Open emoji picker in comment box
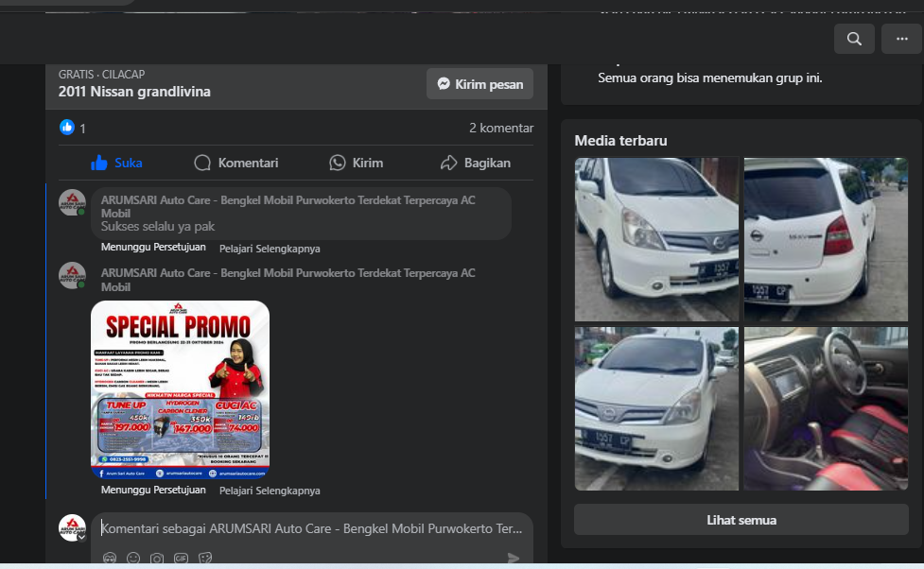 [133, 558]
